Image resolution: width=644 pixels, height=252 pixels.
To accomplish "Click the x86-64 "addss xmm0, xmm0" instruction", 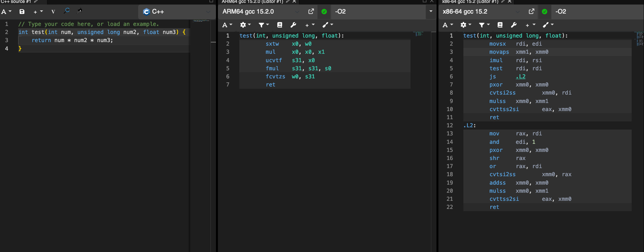I will point(519,183).
